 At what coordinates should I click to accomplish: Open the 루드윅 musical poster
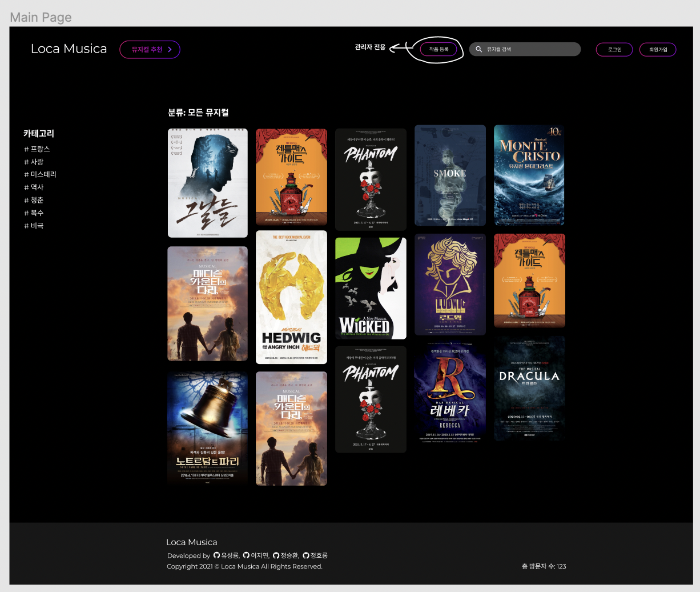click(x=450, y=285)
